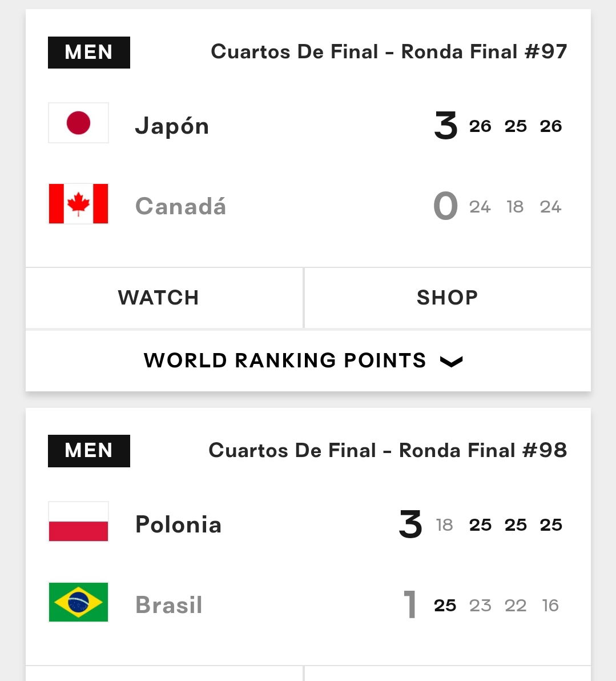The image size is (616, 681).
Task: Expand the World Ranking Points chevron
Action: pos(452,361)
